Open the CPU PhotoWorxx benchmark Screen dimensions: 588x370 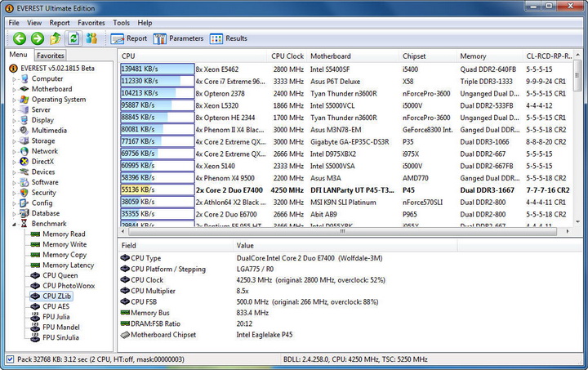69,286
